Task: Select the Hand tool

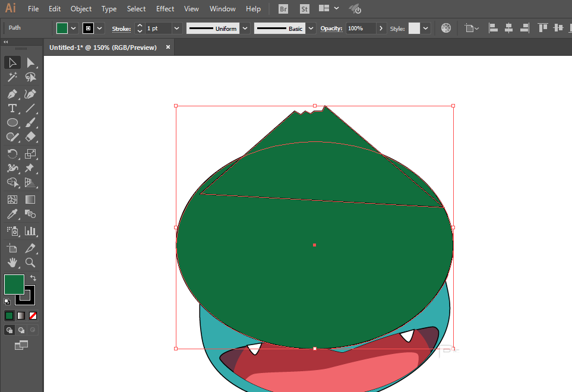Action: click(12, 263)
